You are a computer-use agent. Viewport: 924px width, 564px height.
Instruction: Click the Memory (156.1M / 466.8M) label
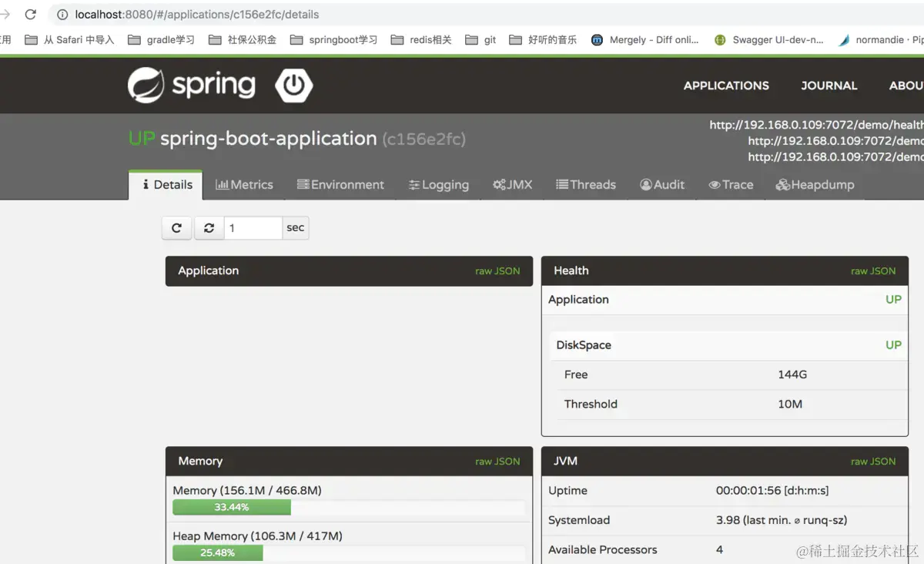click(247, 491)
